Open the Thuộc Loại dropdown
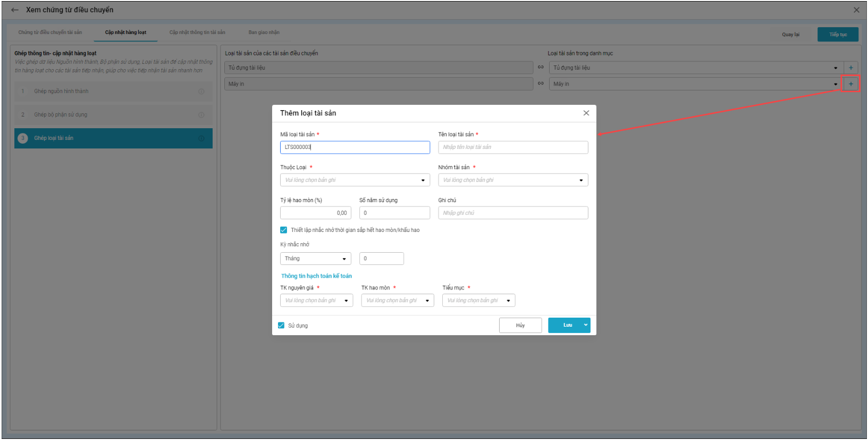This screenshot has width=868, height=440. click(355, 180)
